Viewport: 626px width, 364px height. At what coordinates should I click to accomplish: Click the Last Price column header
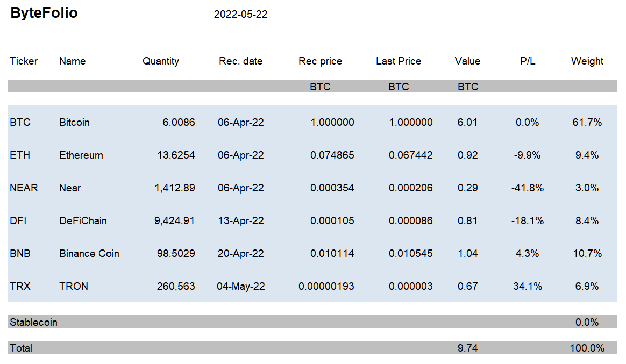399,61
